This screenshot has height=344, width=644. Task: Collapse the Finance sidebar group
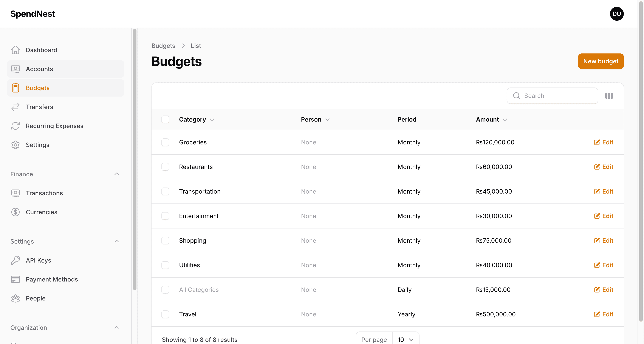116,174
